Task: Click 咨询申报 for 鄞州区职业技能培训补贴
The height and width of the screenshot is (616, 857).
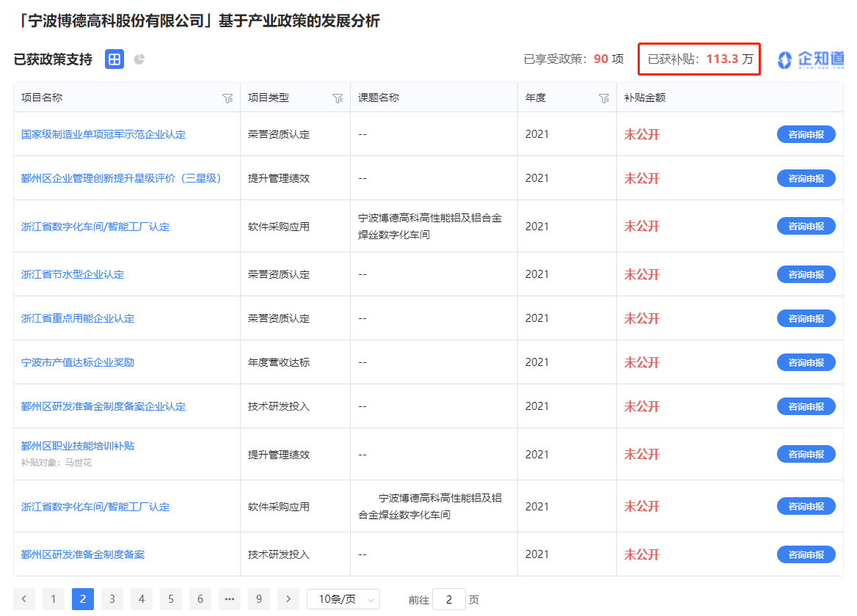Action: [x=806, y=455]
